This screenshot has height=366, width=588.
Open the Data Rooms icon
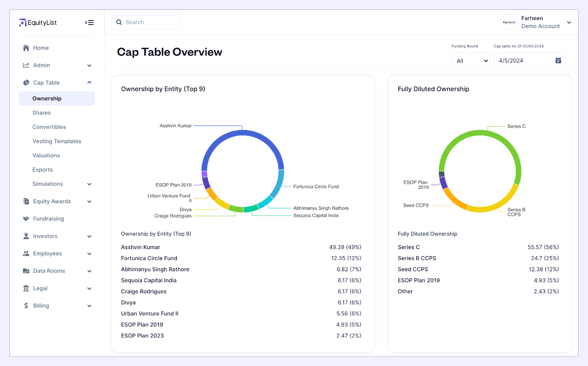[x=26, y=271]
